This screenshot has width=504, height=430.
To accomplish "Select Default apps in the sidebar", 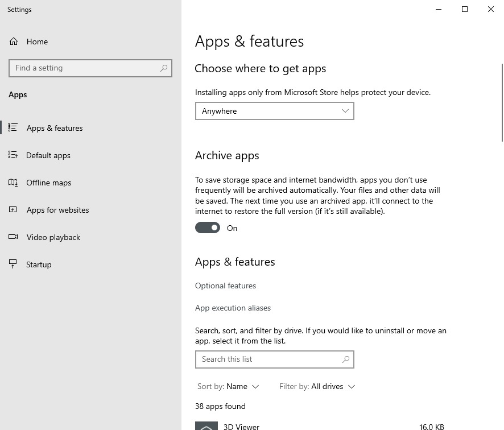I will coord(48,155).
